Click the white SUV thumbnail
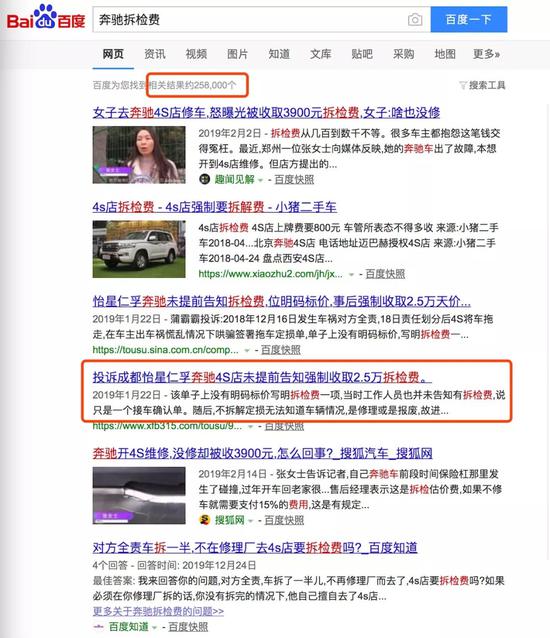This screenshot has height=638, width=550. point(139,249)
